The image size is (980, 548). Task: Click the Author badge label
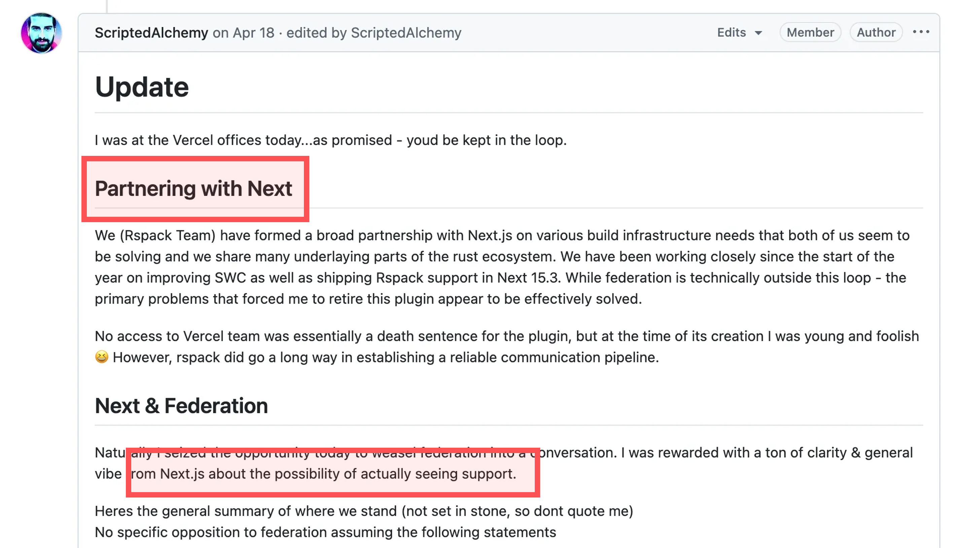tap(876, 33)
